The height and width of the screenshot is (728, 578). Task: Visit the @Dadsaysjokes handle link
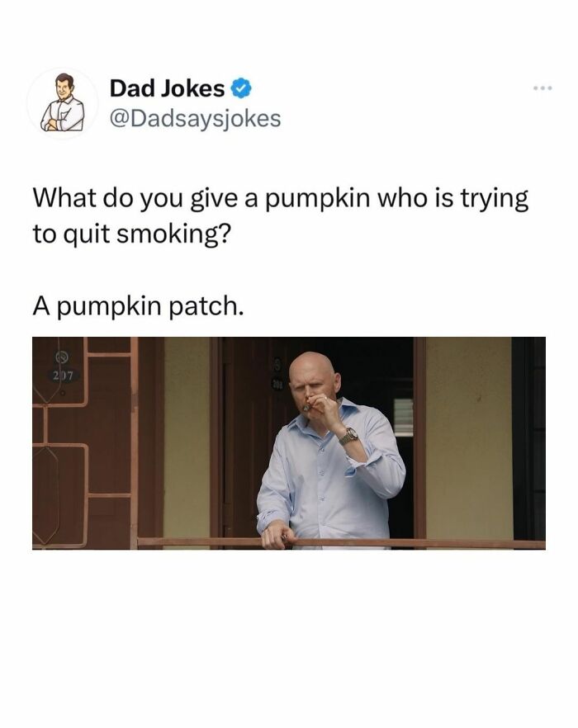195,118
